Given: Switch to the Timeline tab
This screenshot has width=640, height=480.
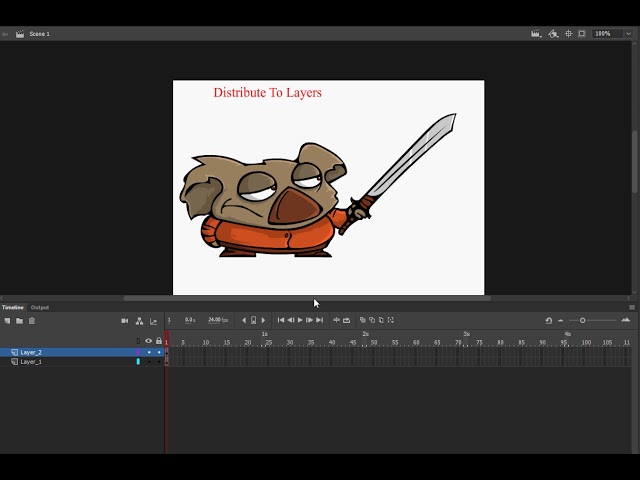Looking at the screenshot, I should click(x=13, y=307).
